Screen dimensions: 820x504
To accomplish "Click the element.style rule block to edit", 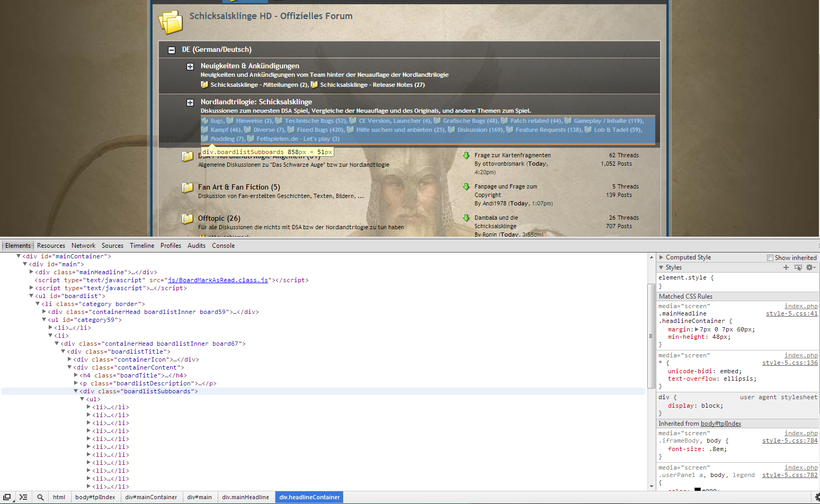I will (x=738, y=282).
